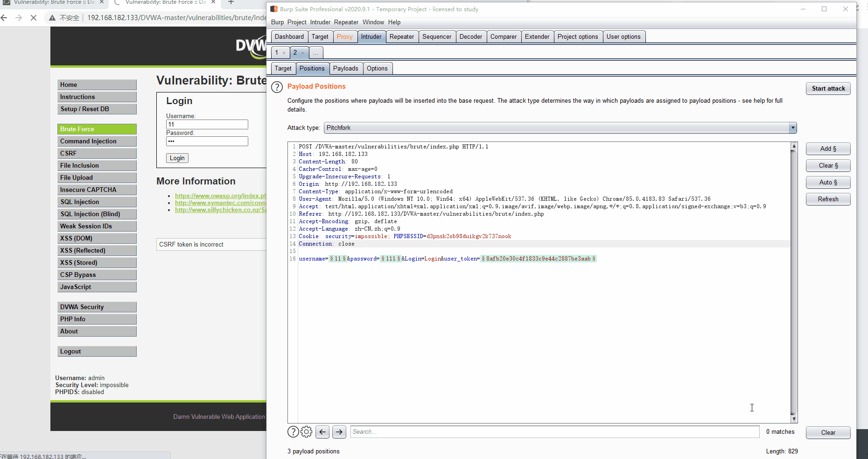Screen dimensions: 868x459
Task: Click the DVWA Username input field
Action: (x=207, y=125)
